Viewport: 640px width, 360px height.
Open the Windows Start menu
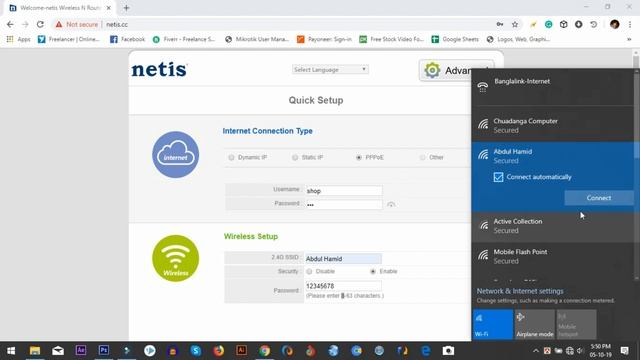[x=11, y=351]
